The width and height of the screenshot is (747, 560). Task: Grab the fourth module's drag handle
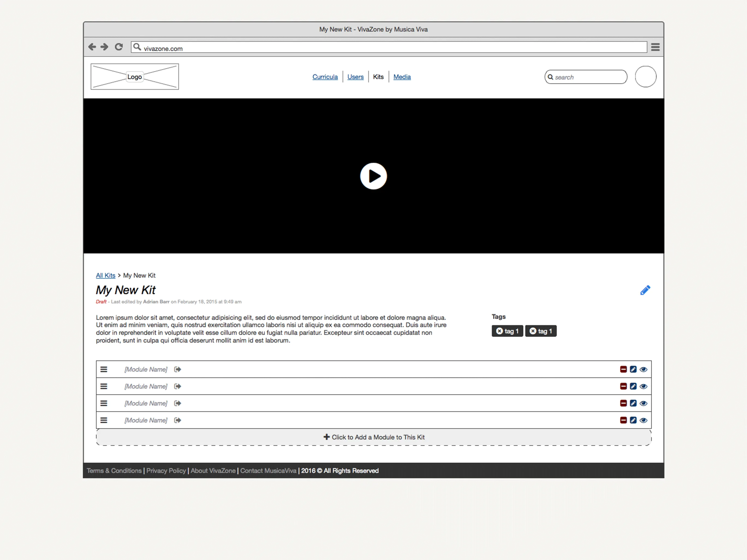[x=104, y=420]
